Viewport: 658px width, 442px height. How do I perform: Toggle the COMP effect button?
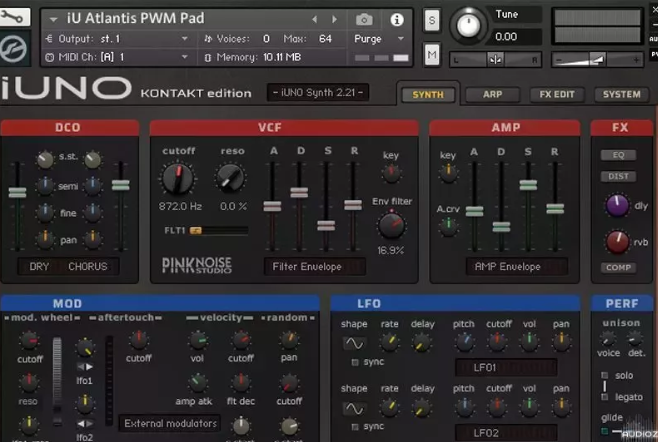(x=618, y=267)
